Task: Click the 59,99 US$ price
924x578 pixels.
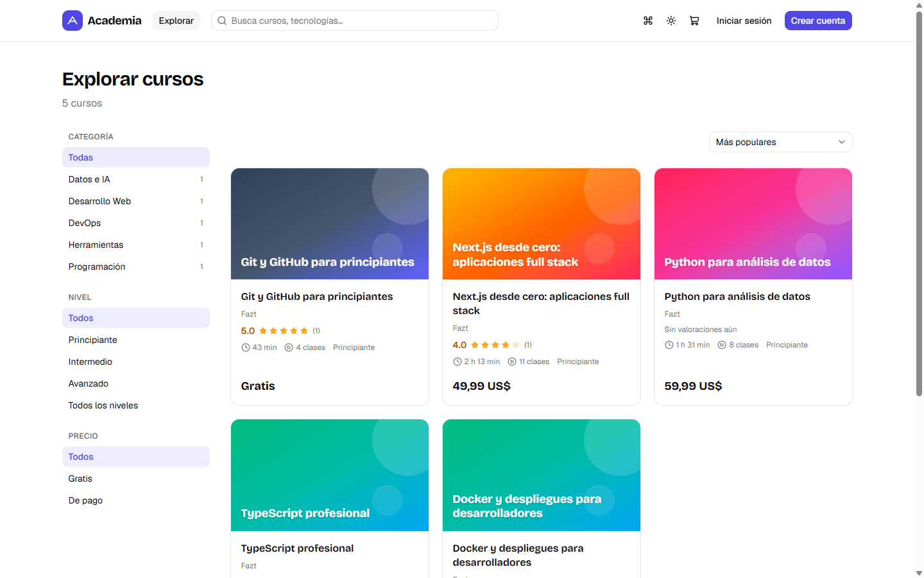Action: click(694, 386)
